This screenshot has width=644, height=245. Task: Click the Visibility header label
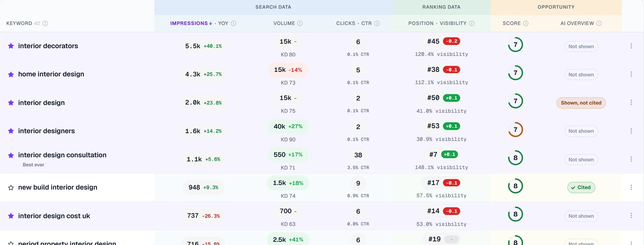coord(453,23)
